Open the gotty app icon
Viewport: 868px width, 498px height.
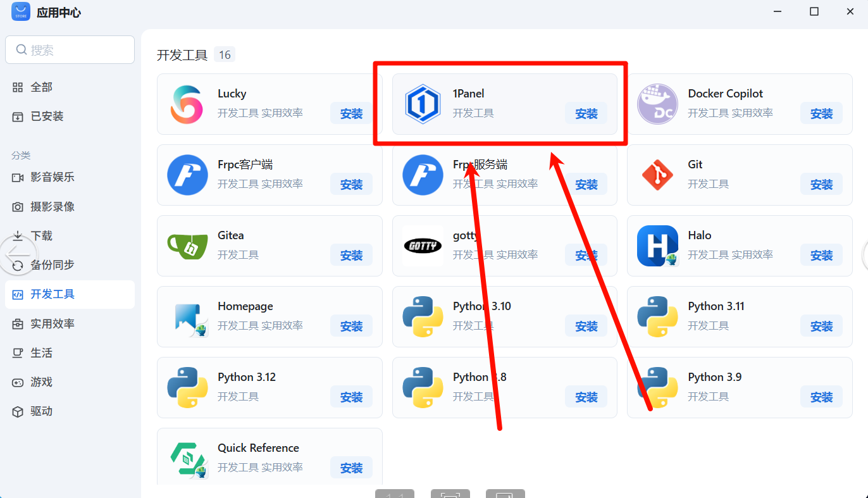click(x=423, y=246)
